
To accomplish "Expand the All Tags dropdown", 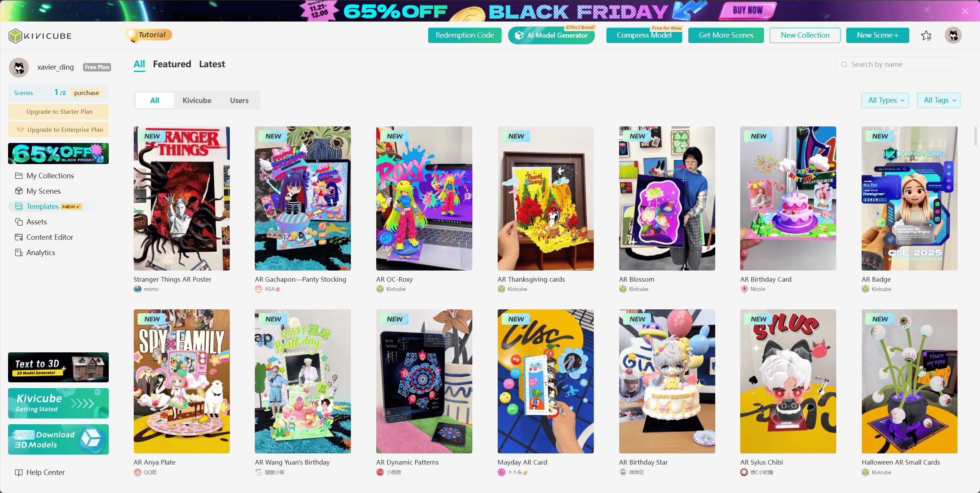I will (938, 100).
